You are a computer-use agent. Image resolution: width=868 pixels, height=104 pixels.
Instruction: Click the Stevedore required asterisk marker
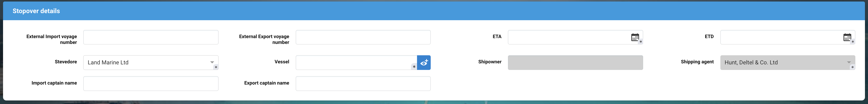click(216, 67)
